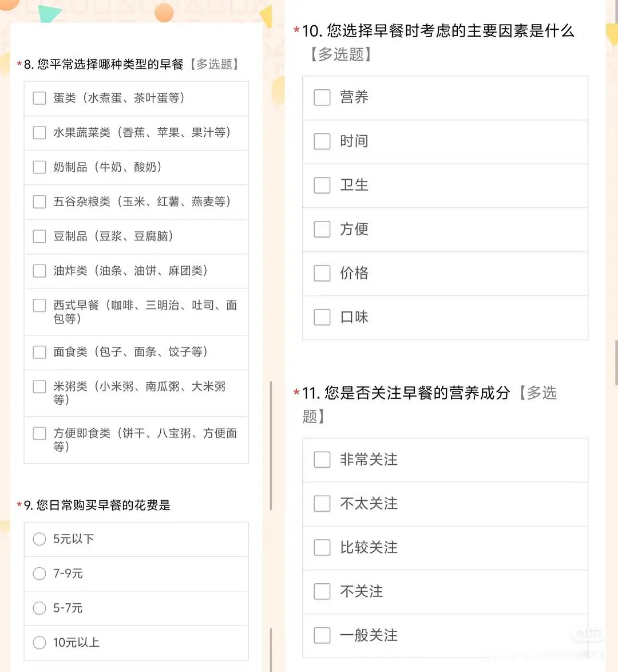The width and height of the screenshot is (618, 672).
Task: Choose 10元以上 radio option
Action: 39,643
